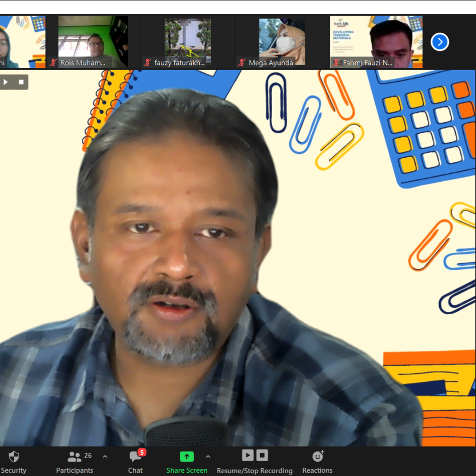Click the Participants label
Screen dimensions: 476x476
(74, 470)
